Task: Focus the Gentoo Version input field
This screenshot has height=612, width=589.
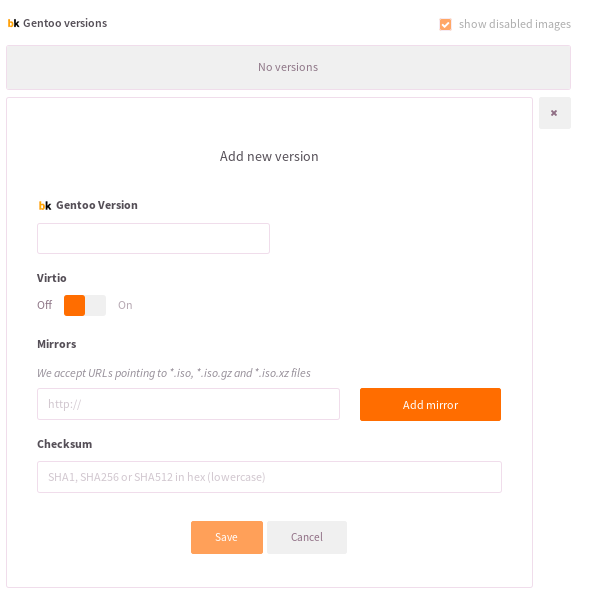Action: tap(153, 238)
